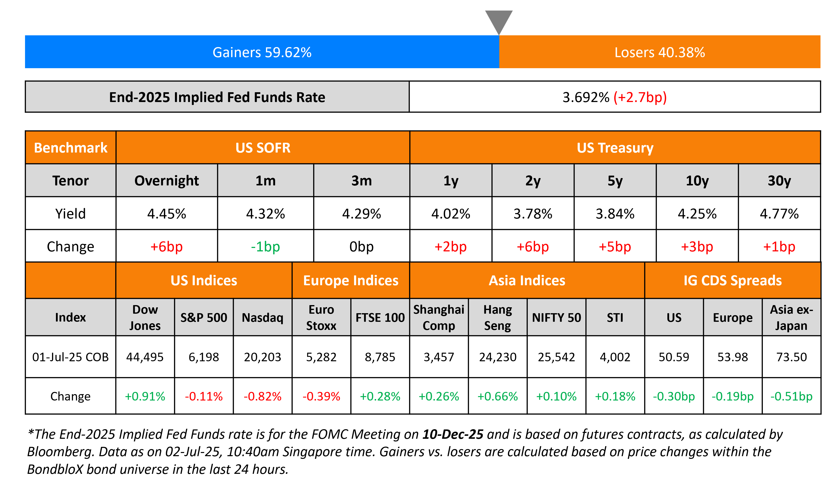This screenshot has width=833, height=504.
Task: Click the S&P 500 change -0.11%
Action: coord(204,396)
